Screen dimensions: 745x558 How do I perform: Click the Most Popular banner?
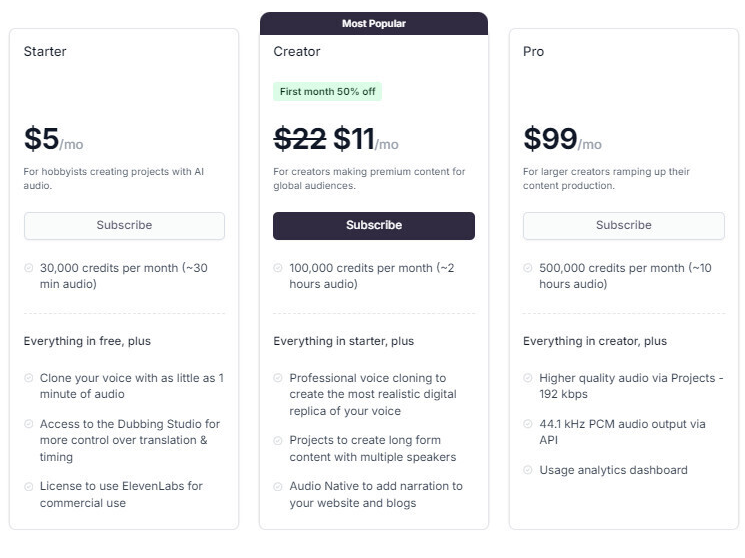374,23
